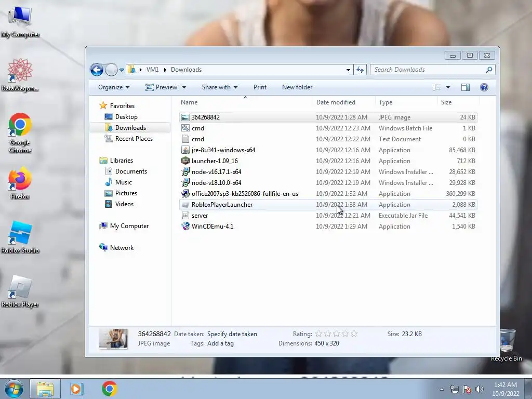Select the server Jar file icon

[185, 216]
